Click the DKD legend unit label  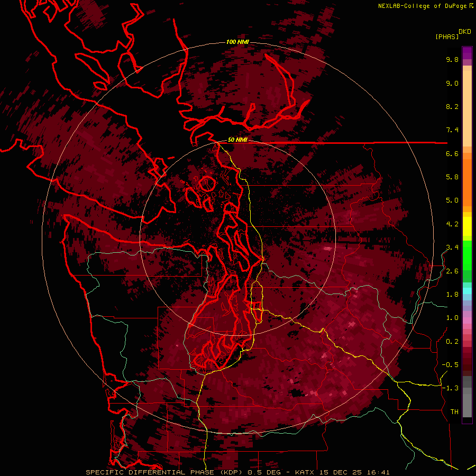[465, 32]
